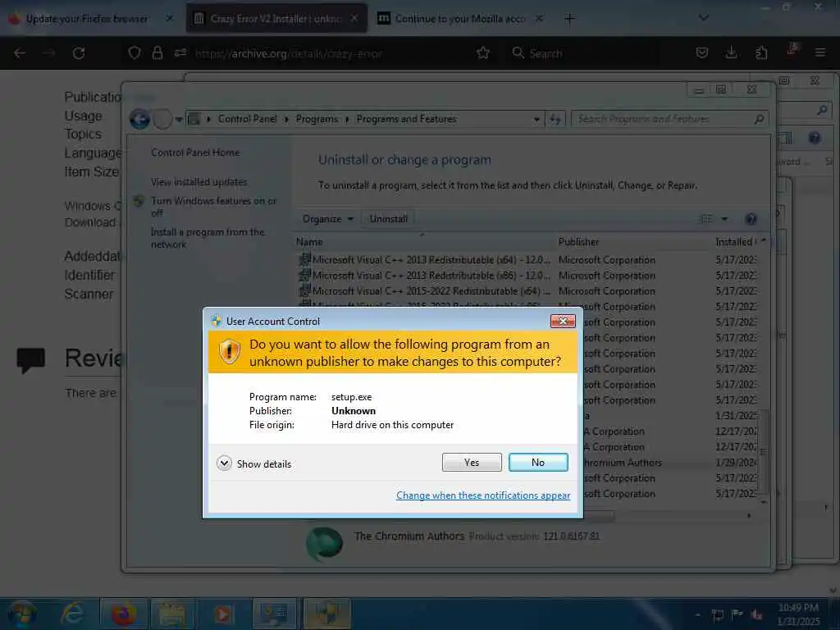
Task: Bookmark this page with the star icon
Action: 483,53
